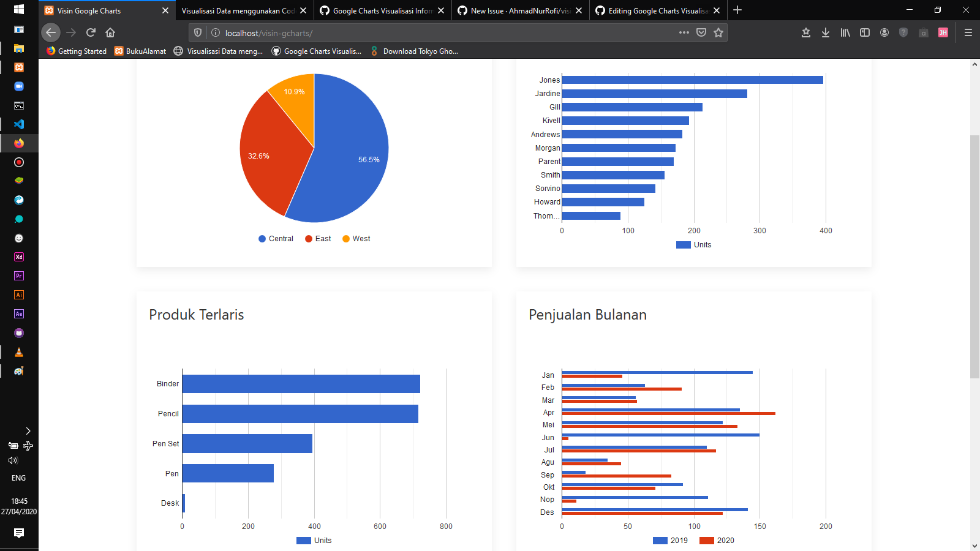Viewport: 980px width, 551px height.
Task: Open Download Tokyo Gho... bookmark
Action: (414, 51)
